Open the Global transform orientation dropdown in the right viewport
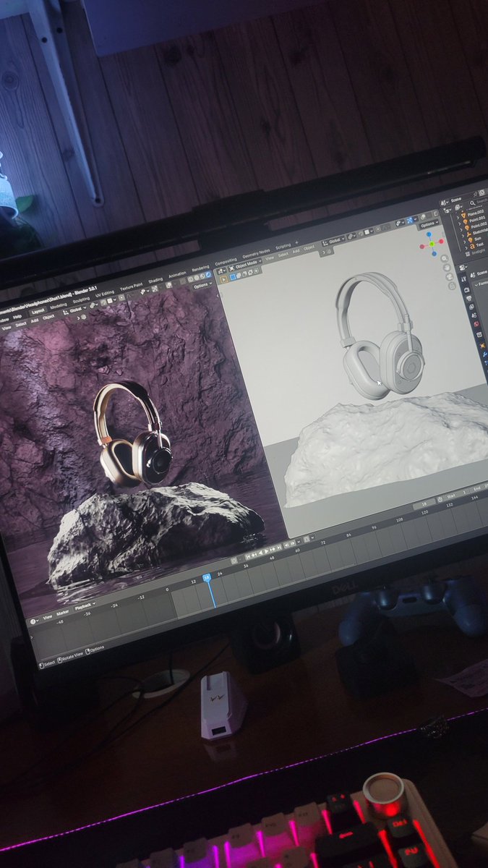This screenshot has width=488, height=868. tap(335, 240)
